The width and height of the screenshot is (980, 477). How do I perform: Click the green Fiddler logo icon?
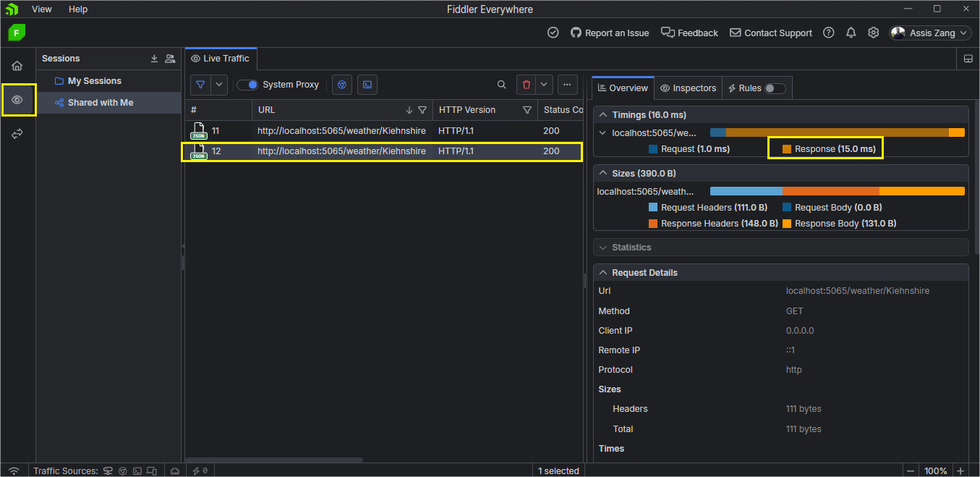pos(17,33)
